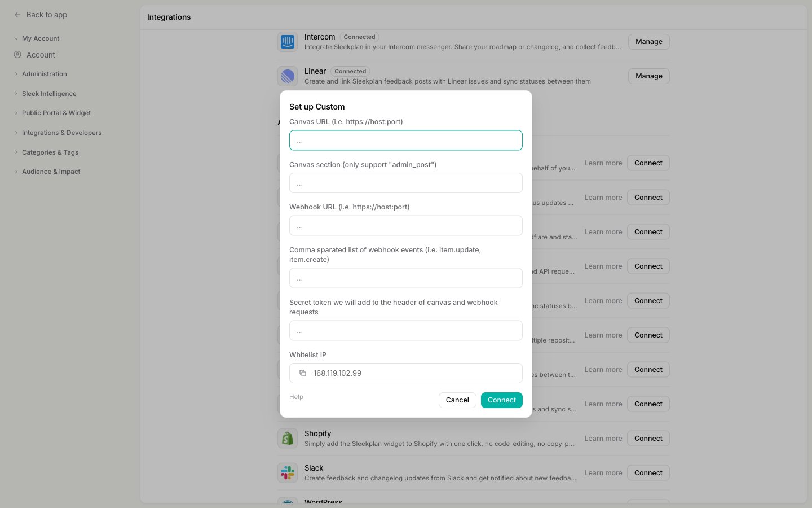This screenshot has height=508, width=812.
Task: Click the Slack integration name
Action: (x=314, y=468)
